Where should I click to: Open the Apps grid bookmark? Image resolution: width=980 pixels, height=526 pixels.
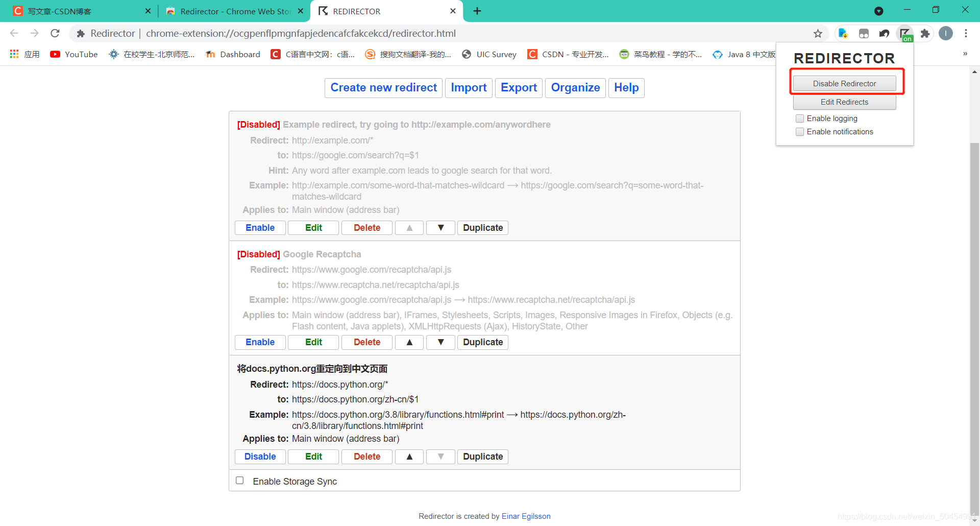coord(24,54)
